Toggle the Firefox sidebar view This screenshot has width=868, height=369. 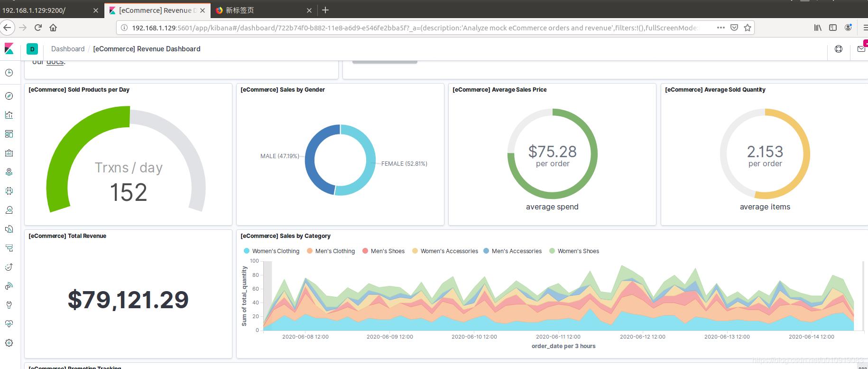point(833,28)
